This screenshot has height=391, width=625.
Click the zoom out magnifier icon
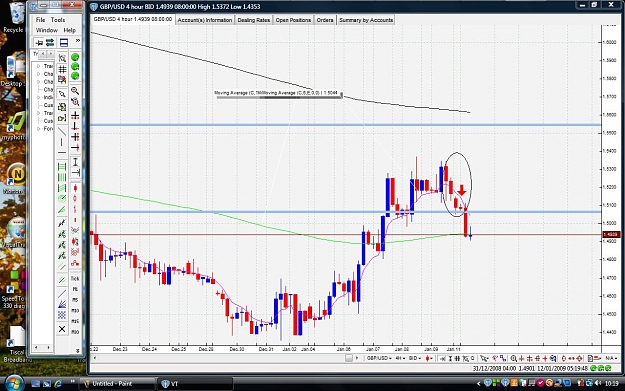pyautogui.click(x=75, y=102)
